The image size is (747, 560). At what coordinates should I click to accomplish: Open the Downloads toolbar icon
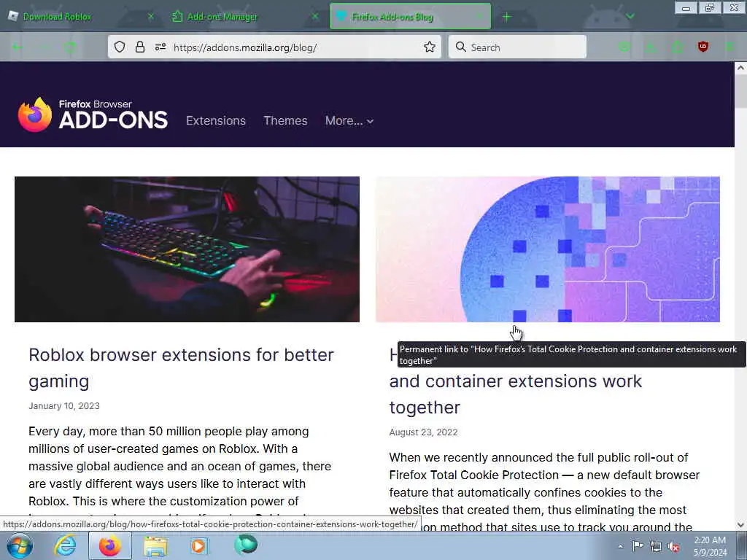[650, 47]
